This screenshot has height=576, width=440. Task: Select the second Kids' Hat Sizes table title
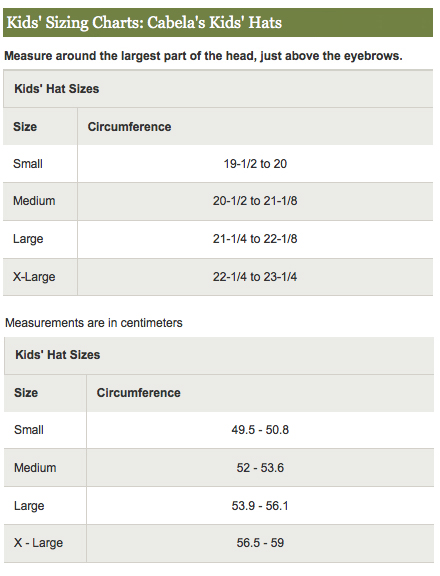click(x=58, y=355)
